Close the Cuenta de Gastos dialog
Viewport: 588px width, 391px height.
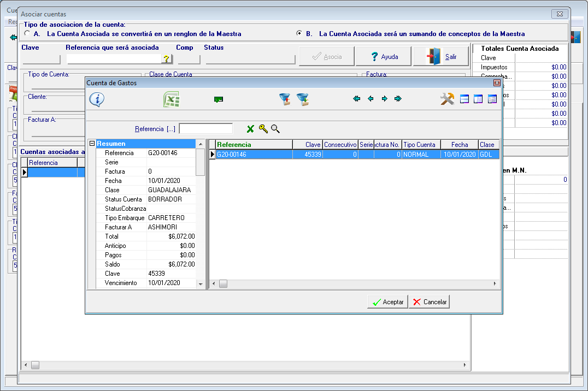point(497,83)
